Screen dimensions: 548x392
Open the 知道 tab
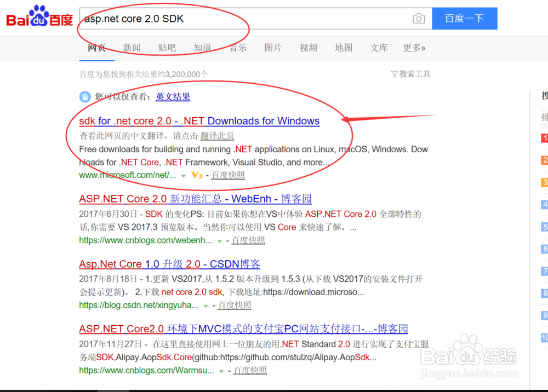click(x=203, y=48)
